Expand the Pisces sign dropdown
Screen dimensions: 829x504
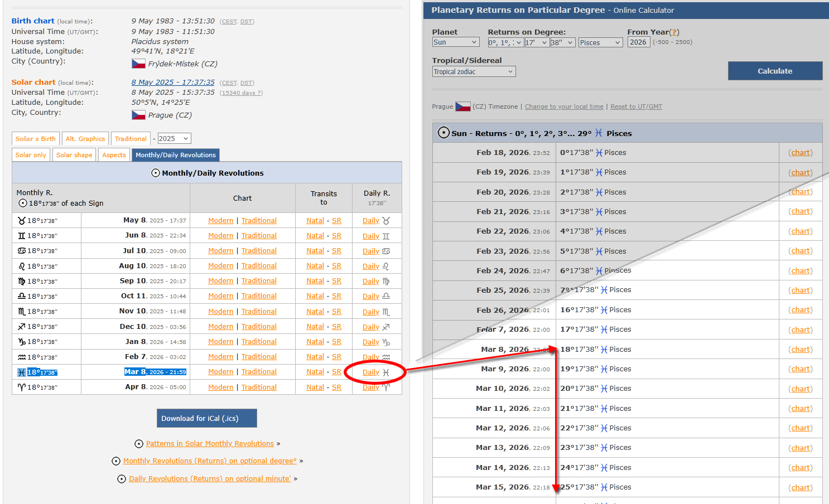[x=600, y=42]
